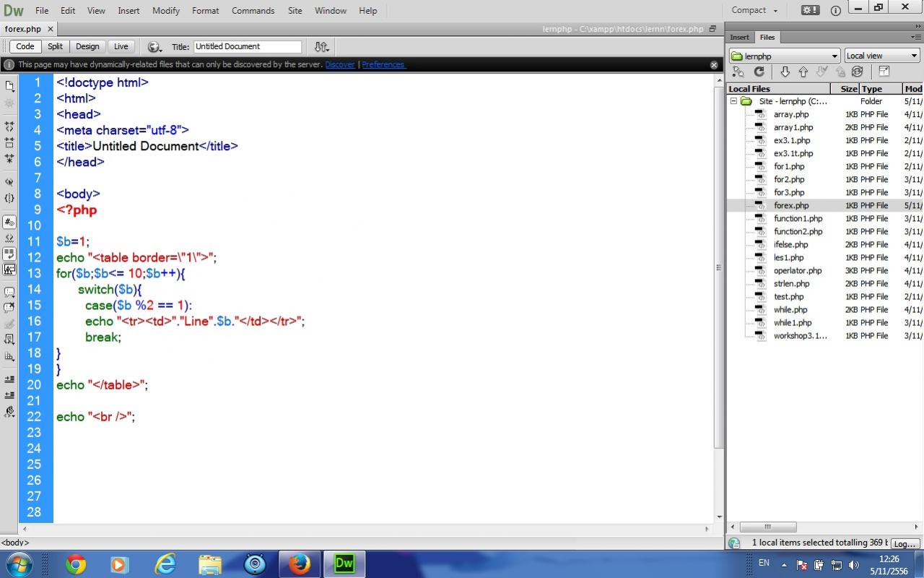Switch to the Insert panel tab

pos(740,37)
